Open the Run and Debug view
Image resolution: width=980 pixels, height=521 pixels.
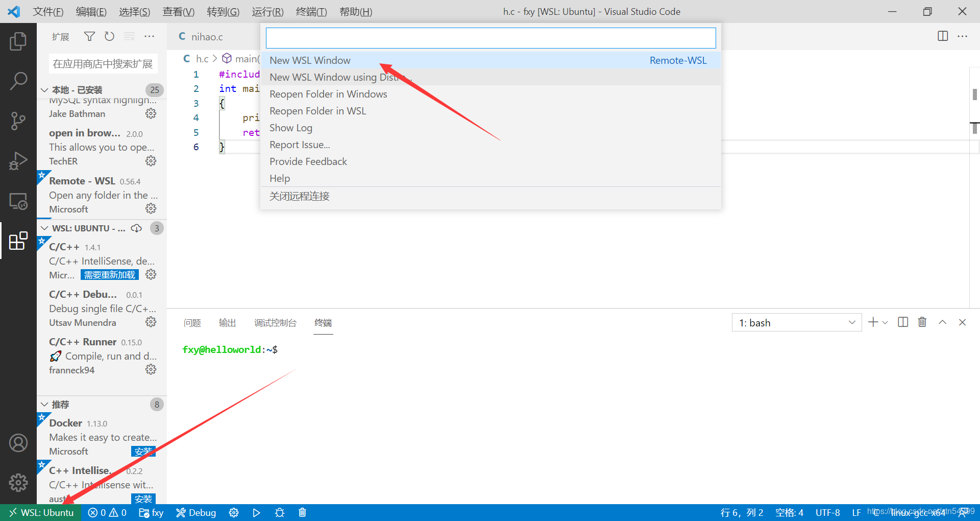point(18,161)
